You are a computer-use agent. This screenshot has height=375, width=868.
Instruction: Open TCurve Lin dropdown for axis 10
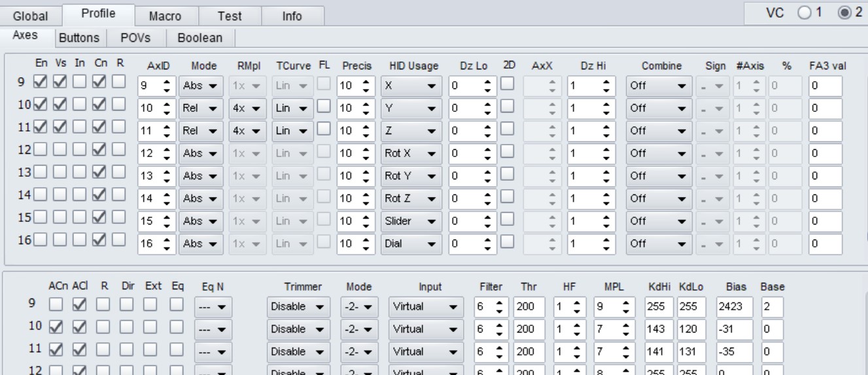(292, 108)
